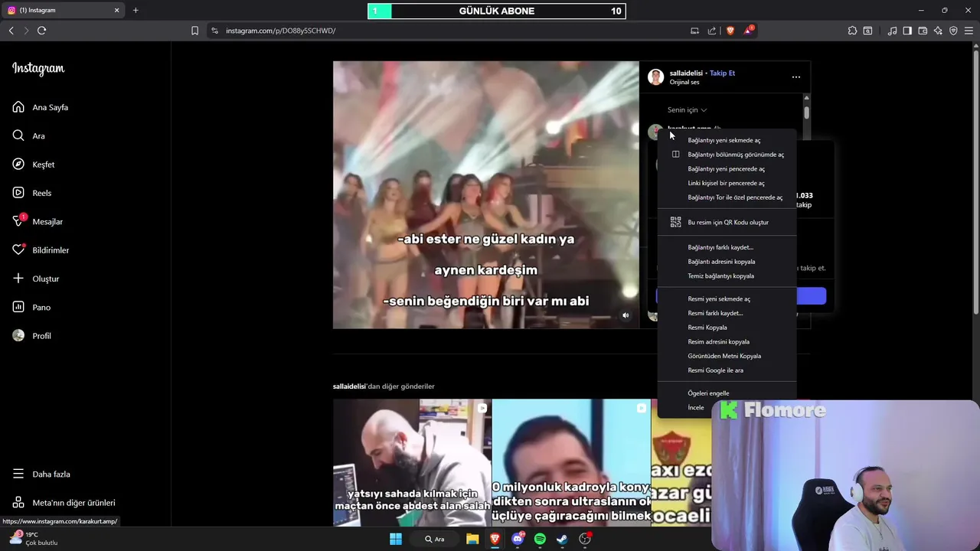Play the main dancing stage video
Viewport: 980px width, 551px height.
[485, 194]
